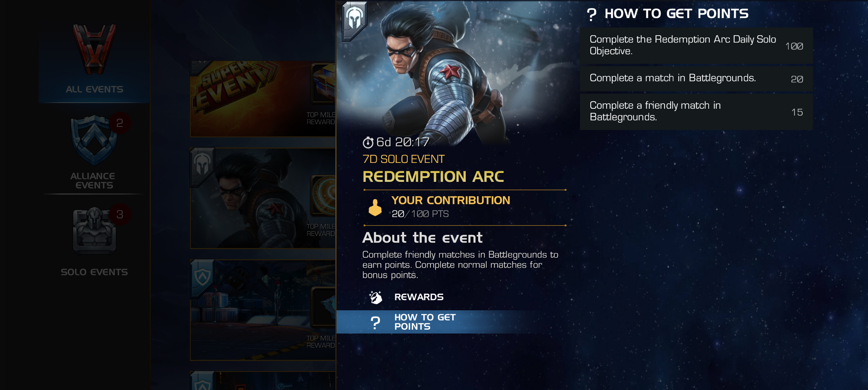
Task: Click the Rewards sparkle icon
Action: point(375,297)
